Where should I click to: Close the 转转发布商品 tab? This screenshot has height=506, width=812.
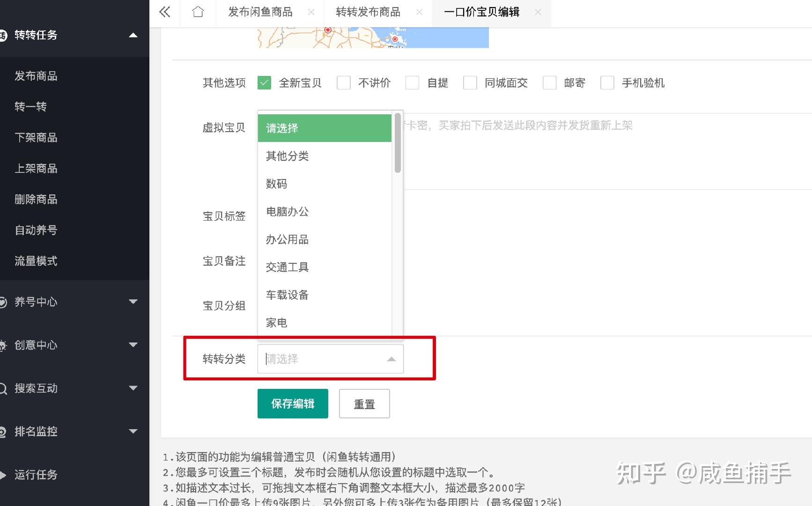point(419,12)
